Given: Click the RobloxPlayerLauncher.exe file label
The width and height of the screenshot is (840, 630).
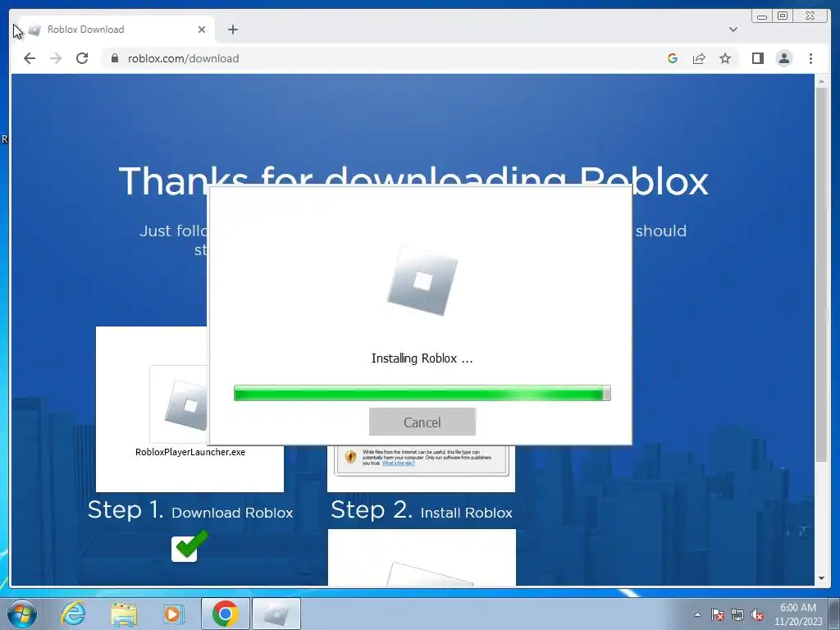Looking at the screenshot, I should (190, 452).
